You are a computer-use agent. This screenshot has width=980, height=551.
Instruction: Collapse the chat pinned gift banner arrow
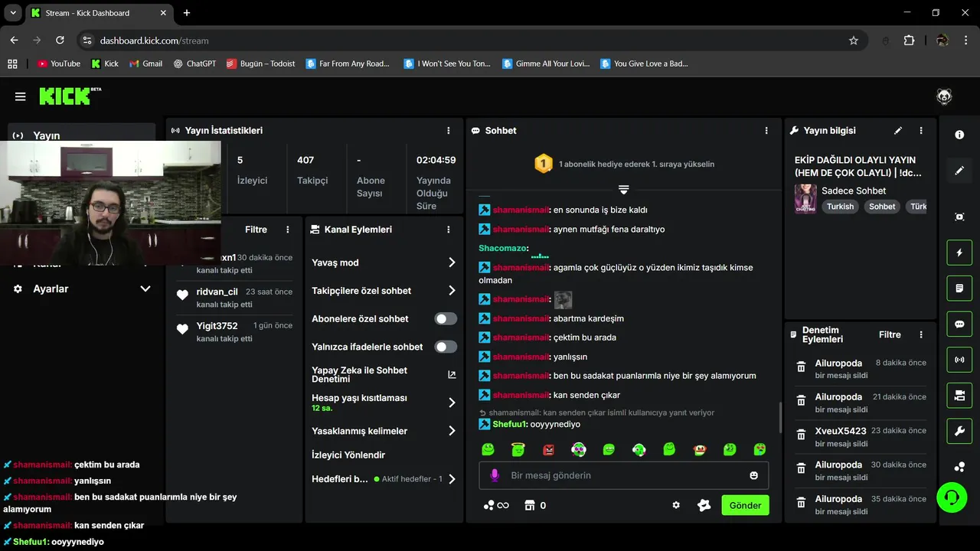coord(623,189)
